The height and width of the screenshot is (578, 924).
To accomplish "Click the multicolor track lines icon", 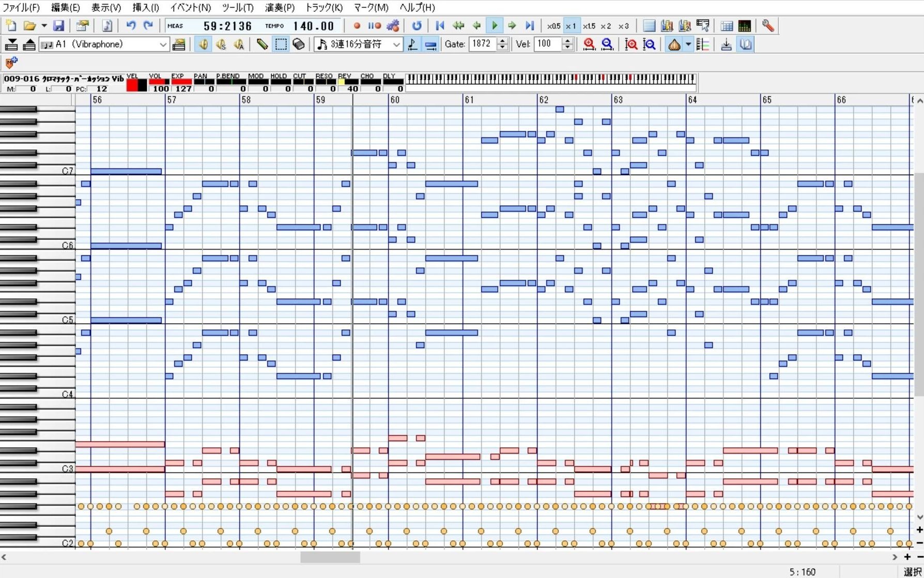I will point(703,44).
